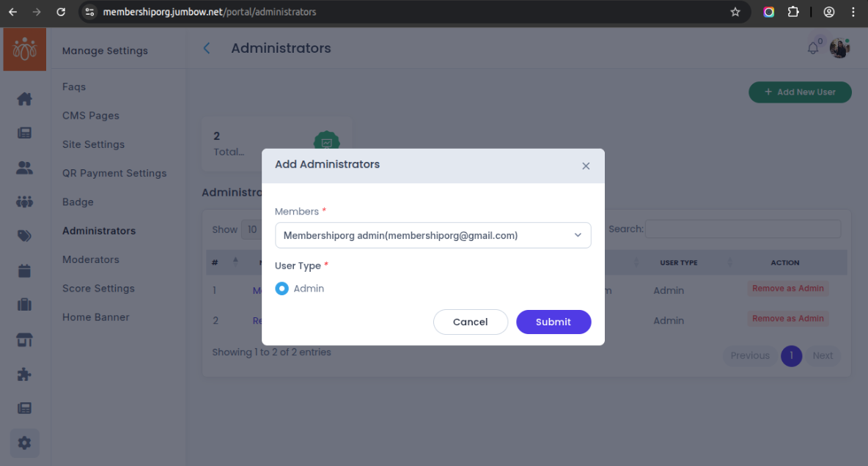Click the home icon in left sidebar
This screenshot has width=868, height=466.
[x=24, y=98]
